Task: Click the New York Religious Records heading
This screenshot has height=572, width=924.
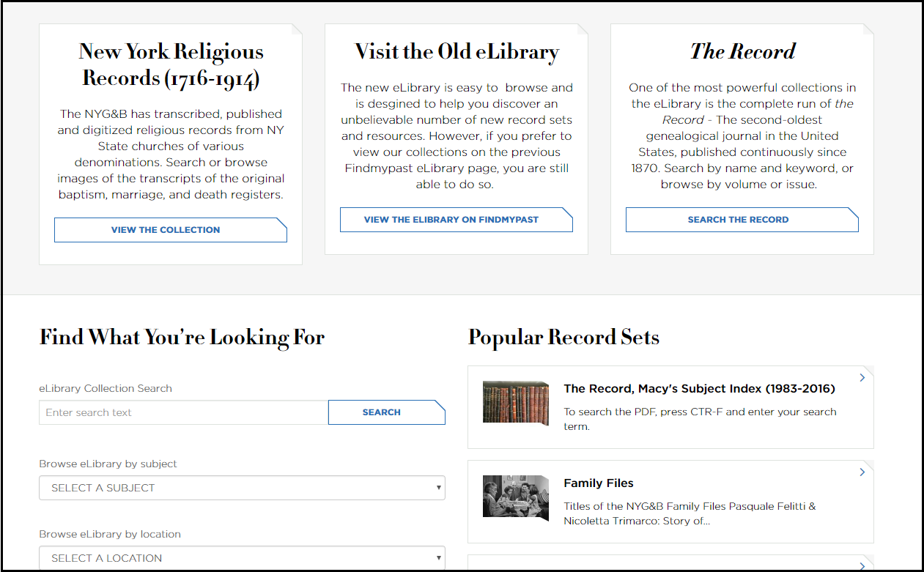Action: coord(171,64)
